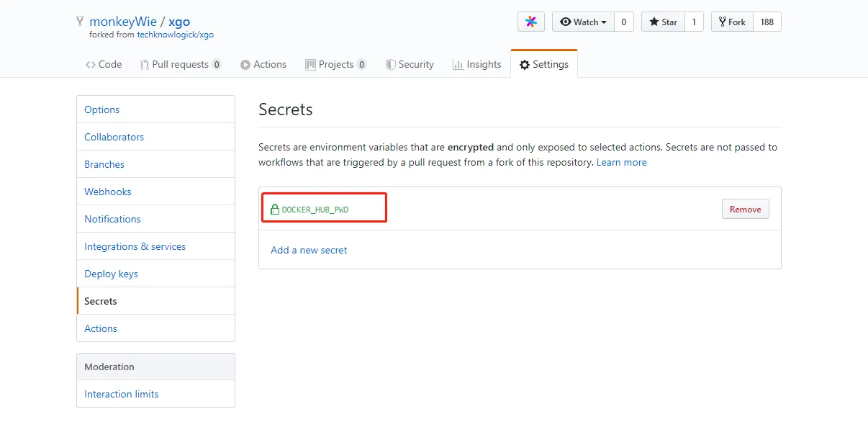Switch to Pull requests tab
Viewport: 868px width, 422px height.
[x=180, y=64]
